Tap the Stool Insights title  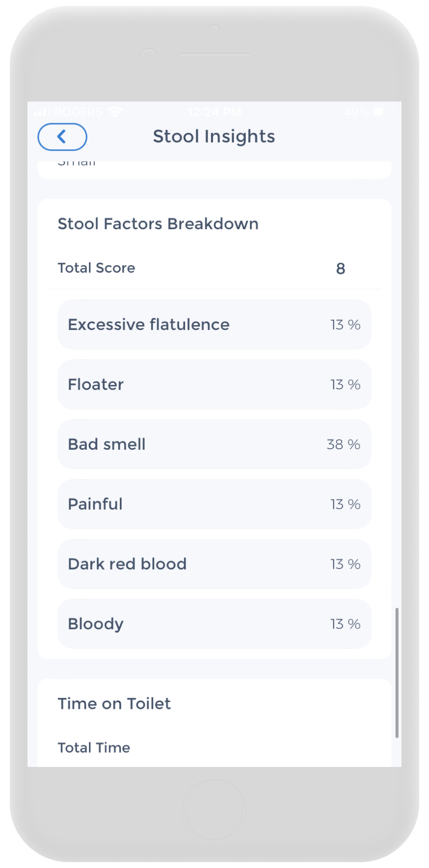pos(214,136)
